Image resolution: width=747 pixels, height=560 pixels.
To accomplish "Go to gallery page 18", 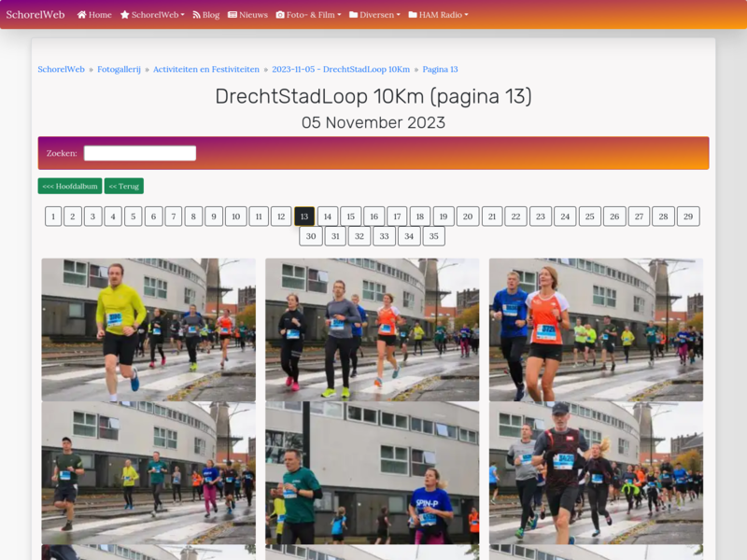I will click(x=419, y=217).
